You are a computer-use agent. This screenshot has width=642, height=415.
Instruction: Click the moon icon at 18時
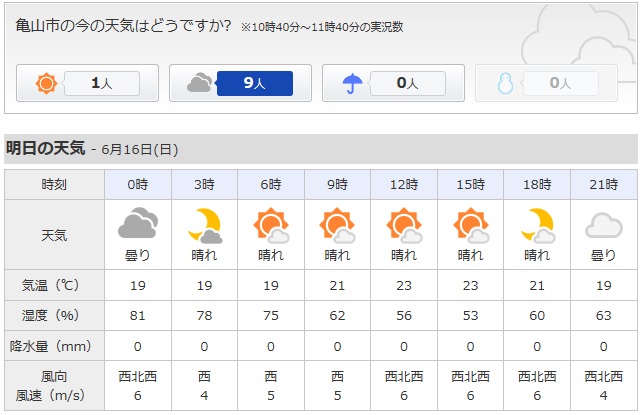pyautogui.click(x=538, y=226)
